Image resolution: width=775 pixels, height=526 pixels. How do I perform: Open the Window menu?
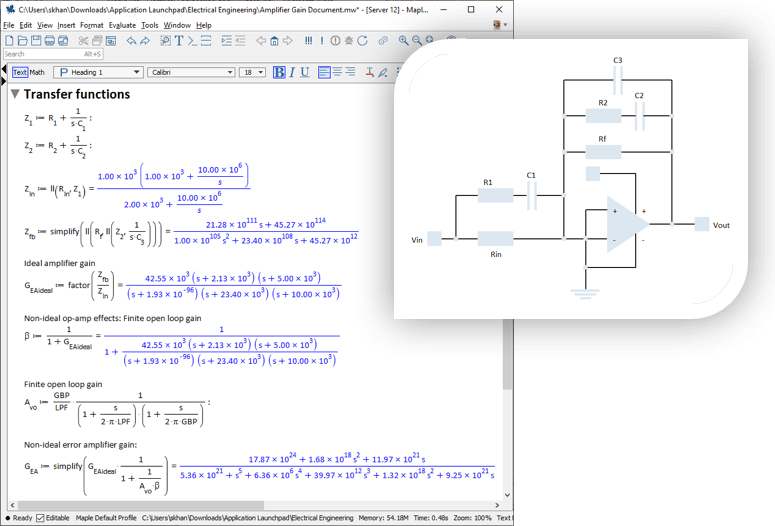[177, 25]
